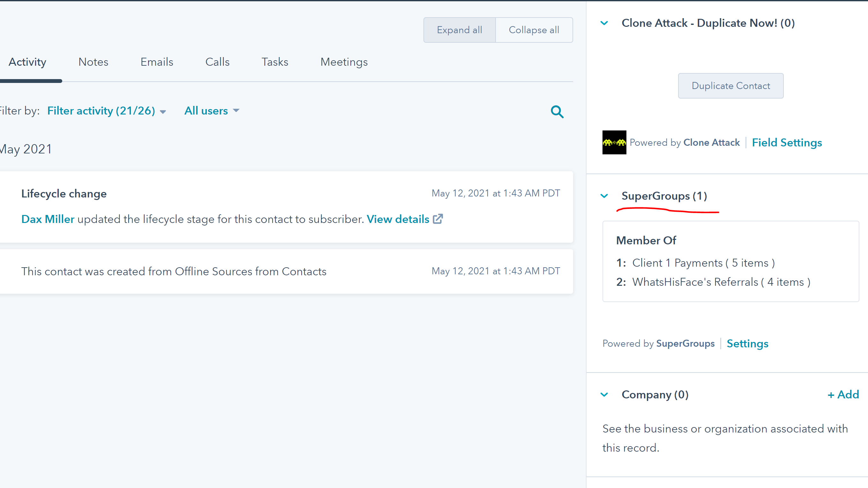
Task: Select the Calls tab
Action: point(217,62)
